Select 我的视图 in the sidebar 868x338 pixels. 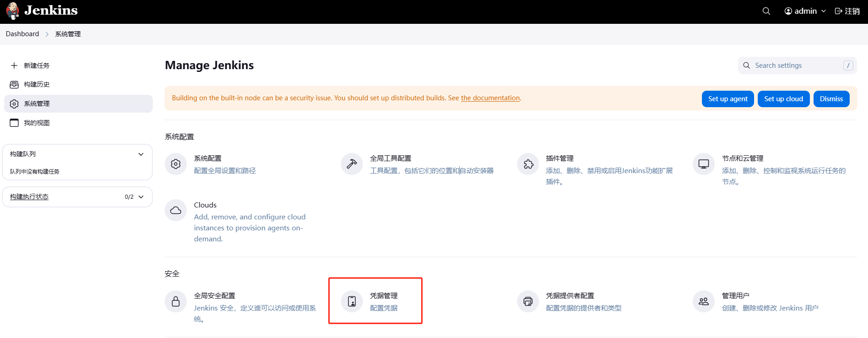[78, 123]
